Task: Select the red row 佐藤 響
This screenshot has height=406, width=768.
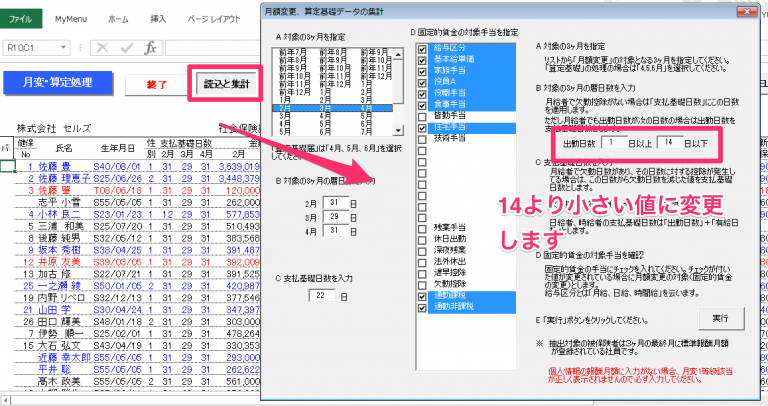Action: [x=54, y=191]
